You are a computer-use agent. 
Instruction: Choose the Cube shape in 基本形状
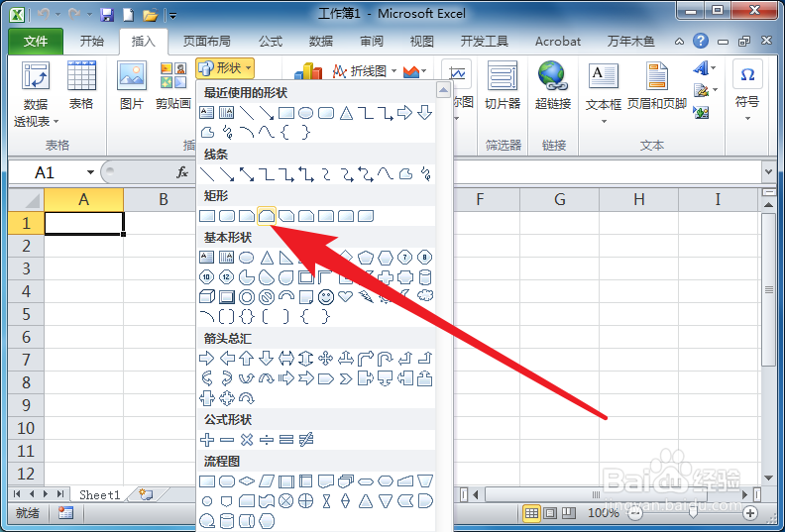click(x=207, y=297)
